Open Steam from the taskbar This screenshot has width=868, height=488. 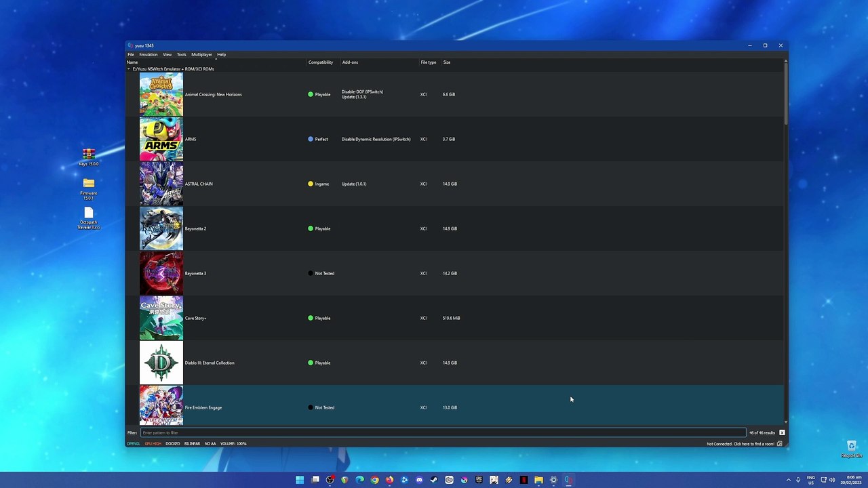pos(434,480)
